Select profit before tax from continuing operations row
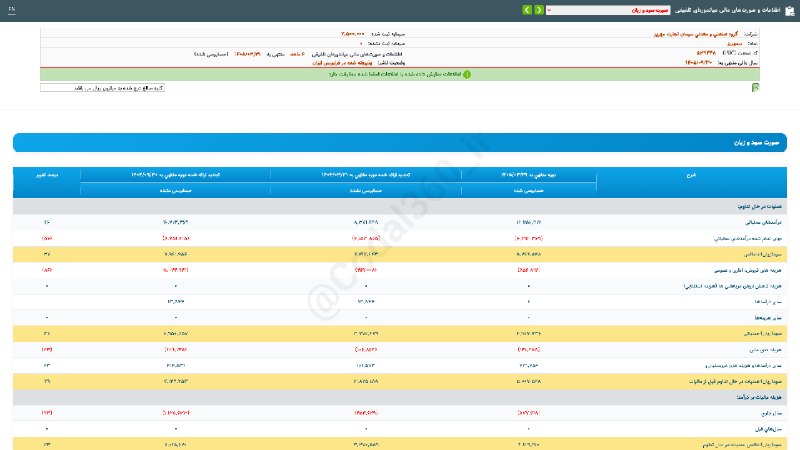This screenshot has width=800, height=450. pos(400,381)
